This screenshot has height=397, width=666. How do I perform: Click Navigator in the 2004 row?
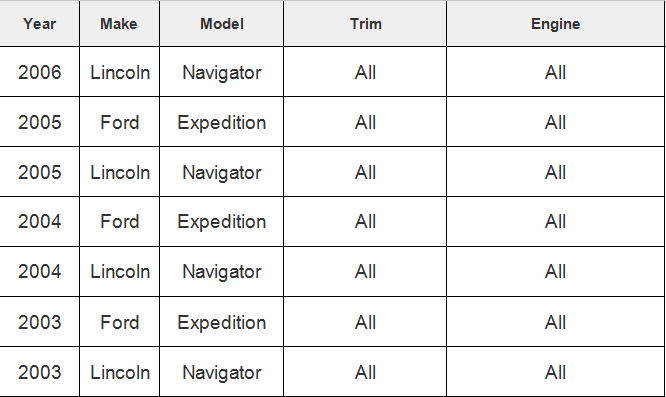coord(222,271)
